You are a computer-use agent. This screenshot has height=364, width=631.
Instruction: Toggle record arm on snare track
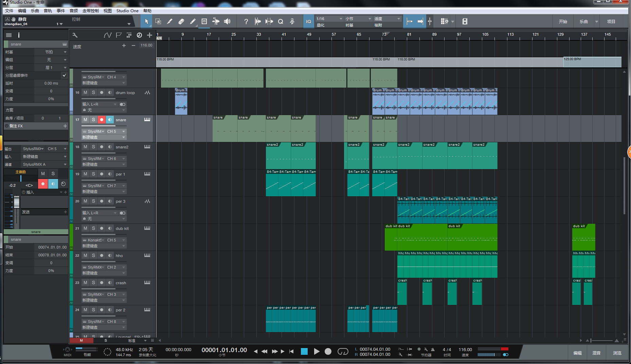pos(102,120)
